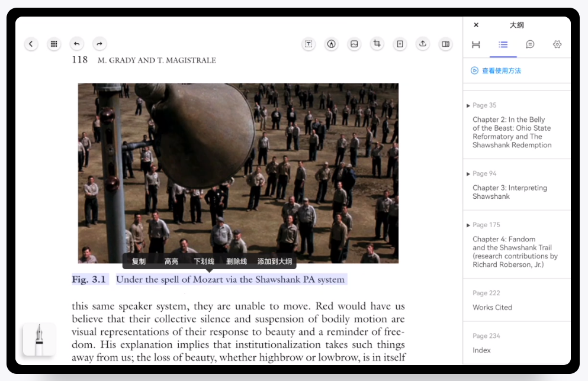Click the 'Page 234' label in outline

click(x=486, y=336)
